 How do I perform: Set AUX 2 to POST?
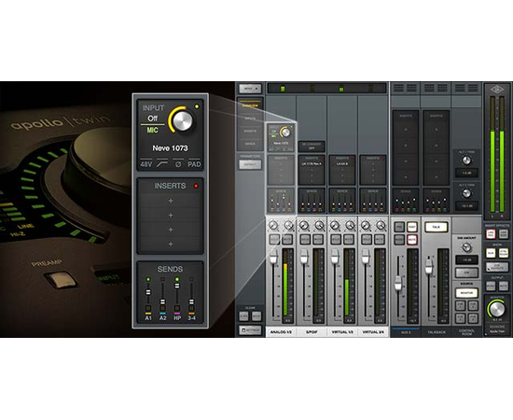click(x=412, y=227)
